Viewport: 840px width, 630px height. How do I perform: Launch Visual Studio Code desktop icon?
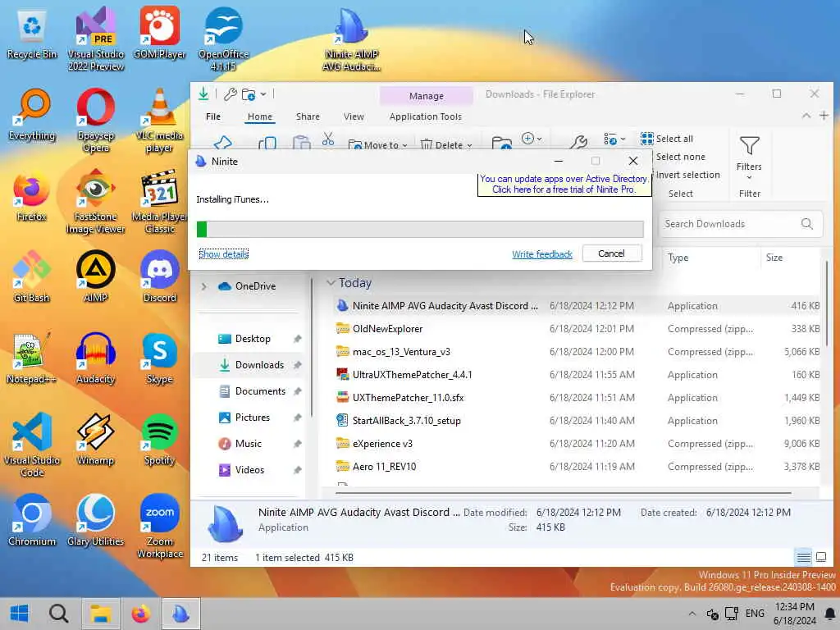[x=32, y=445]
